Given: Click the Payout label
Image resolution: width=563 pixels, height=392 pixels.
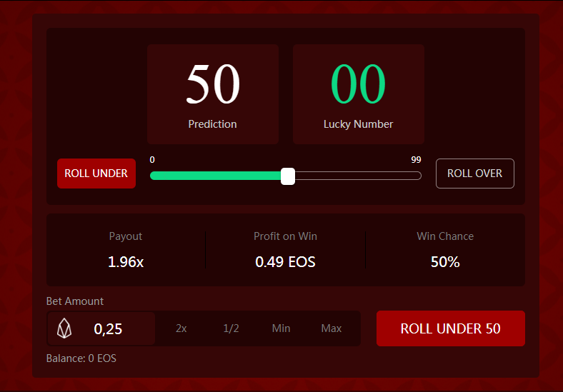Looking at the screenshot, I should (126, 236).
